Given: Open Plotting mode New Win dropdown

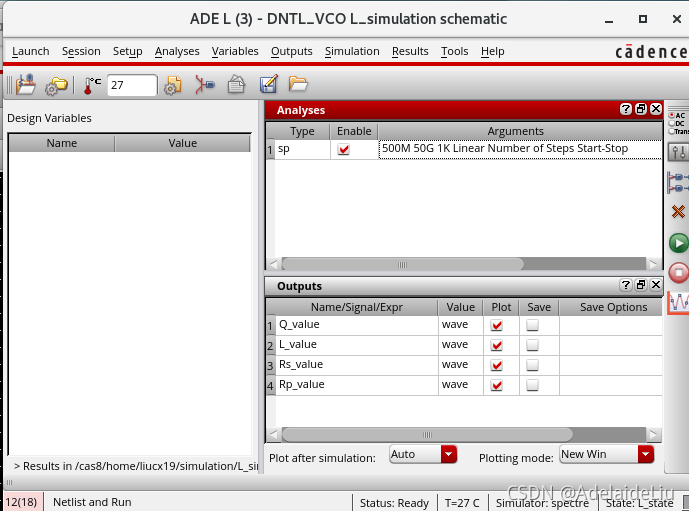Looking at the screenshot, I should pos(607,454).
